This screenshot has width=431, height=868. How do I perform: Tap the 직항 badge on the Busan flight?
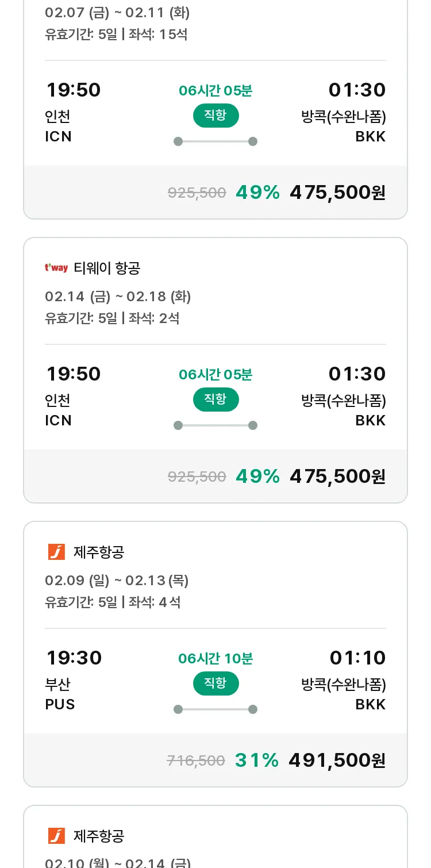(215, 683)
